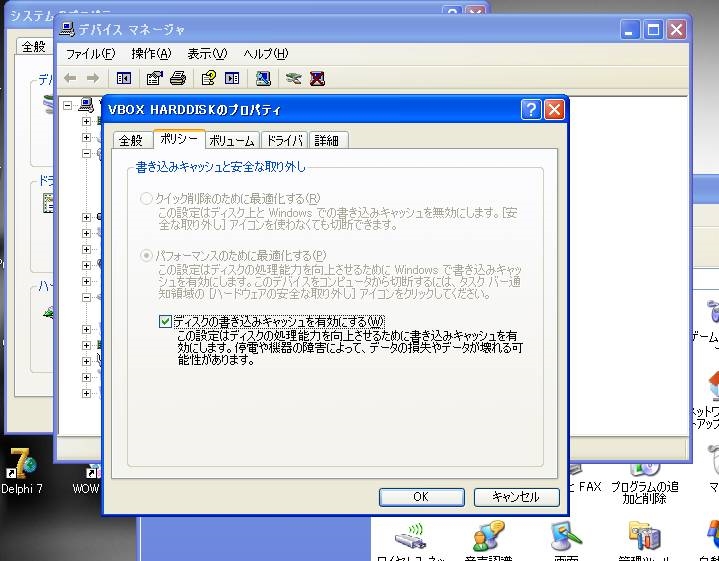Click the Device Manager title bar computer icon
Viewport: 719px width, 561px height.
point(67,29)
